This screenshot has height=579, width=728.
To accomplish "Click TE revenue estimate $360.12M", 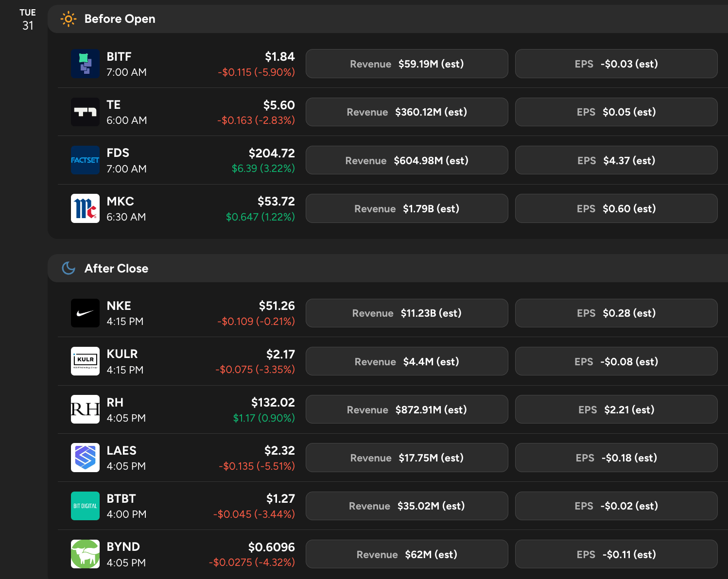I will click(407, 112).
